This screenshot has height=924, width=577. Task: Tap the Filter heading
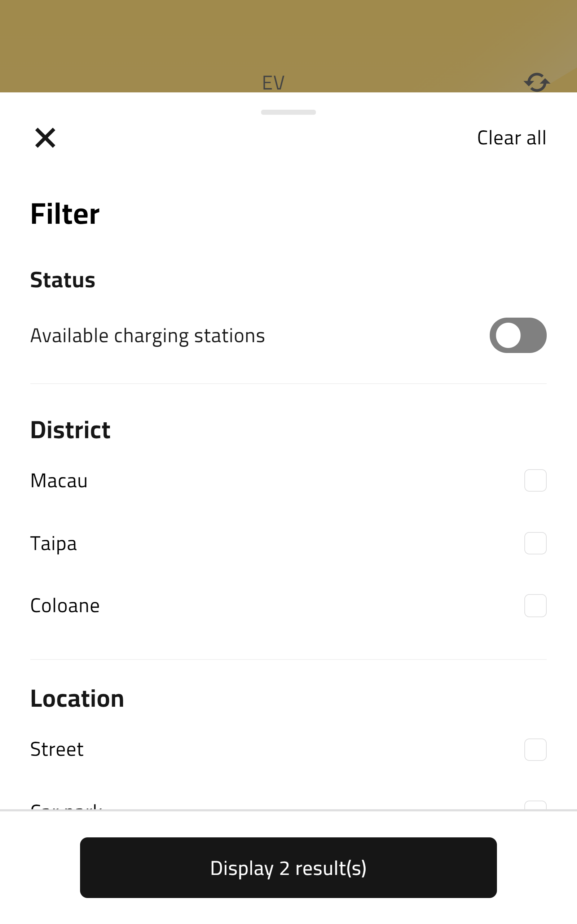[65, 214]
